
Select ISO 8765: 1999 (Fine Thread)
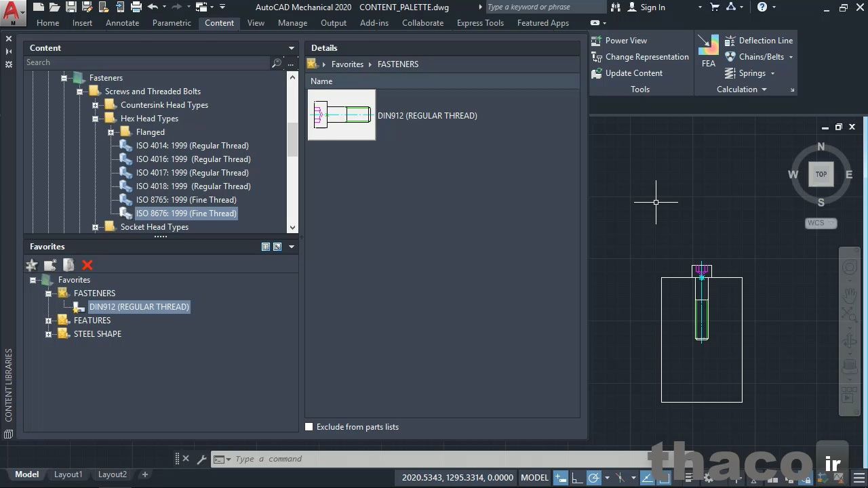186,200
